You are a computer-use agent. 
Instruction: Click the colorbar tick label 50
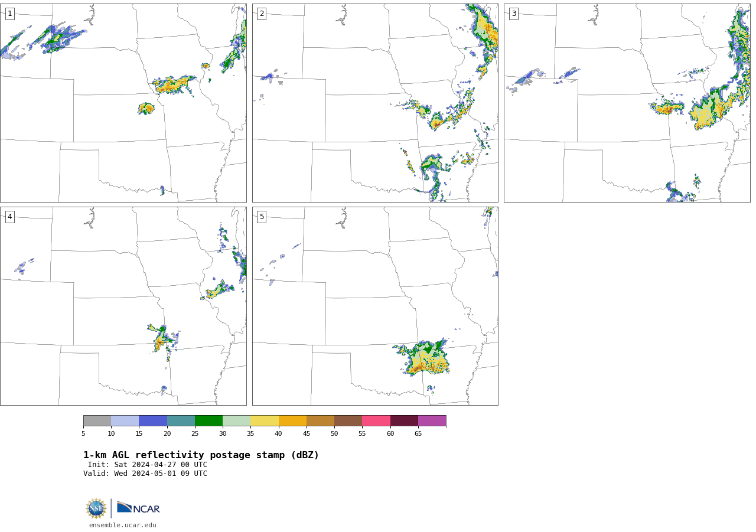click(x=334, y=434)
